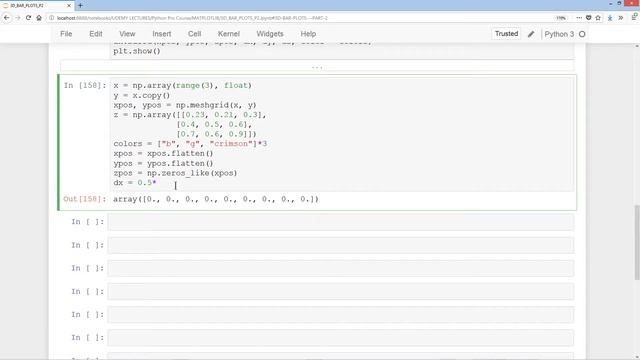Screen dimensions: 640x360
Task: Reload the notebook page
Action: pyautogui.click(x=28, y=18)
